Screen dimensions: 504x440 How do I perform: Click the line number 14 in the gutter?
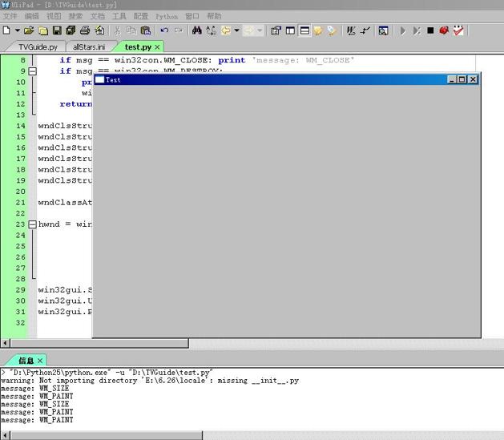(21, 126)
